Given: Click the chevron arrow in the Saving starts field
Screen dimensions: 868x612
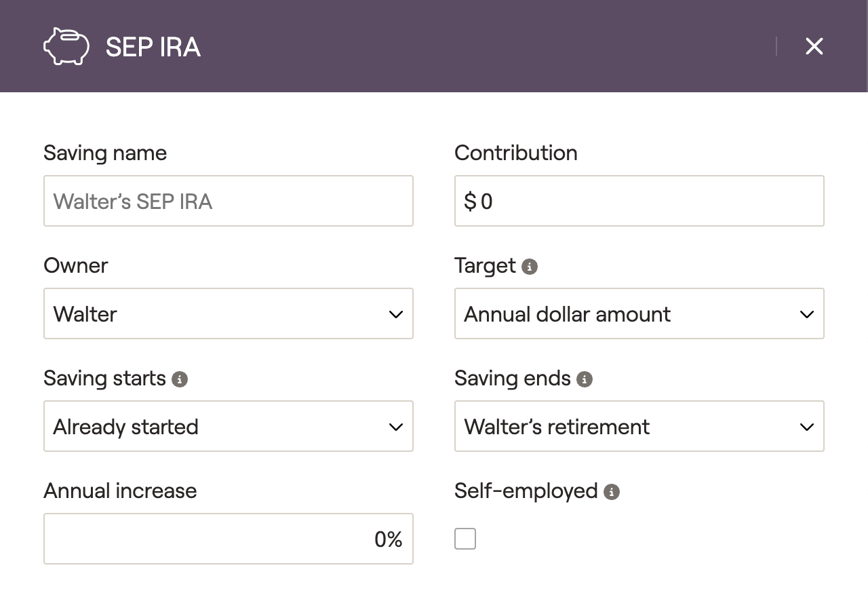Looking at the screenshot, I should click(x=396, y=427).
